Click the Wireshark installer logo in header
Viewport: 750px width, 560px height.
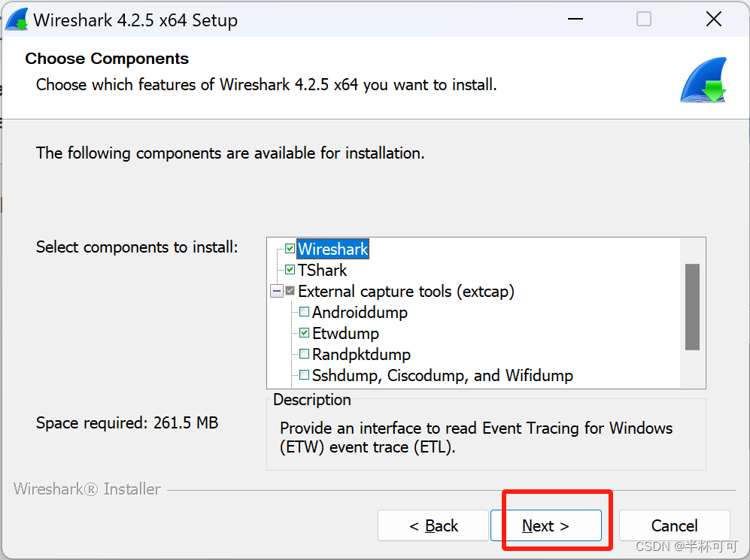pyautogui.click(x=703, y=80)
